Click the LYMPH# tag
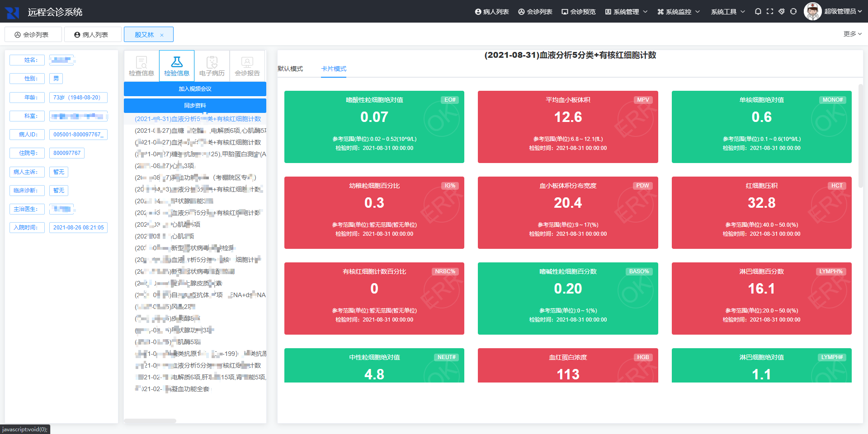This screenshot has height=434, width=868. pos(832,357)
